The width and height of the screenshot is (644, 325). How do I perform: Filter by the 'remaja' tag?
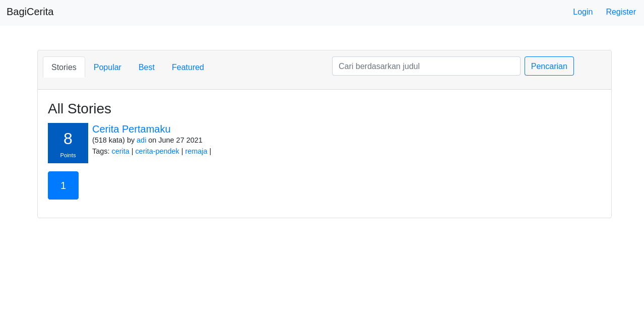(x=196, y=151)
